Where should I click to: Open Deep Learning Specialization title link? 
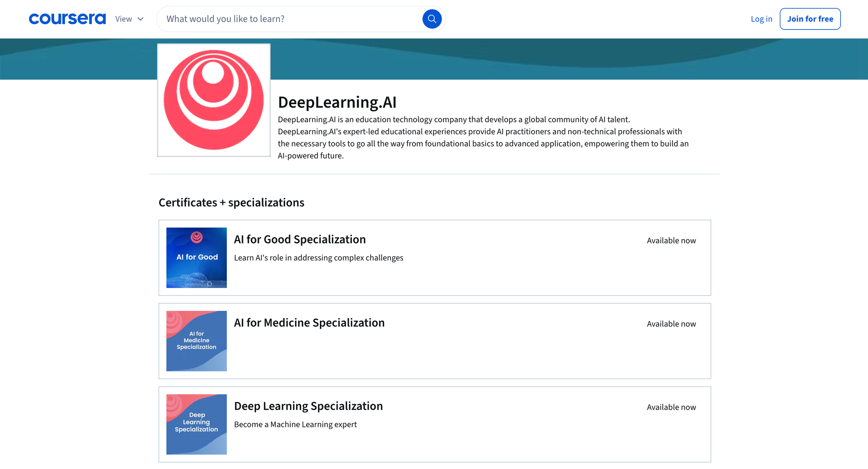click(308, 406)
